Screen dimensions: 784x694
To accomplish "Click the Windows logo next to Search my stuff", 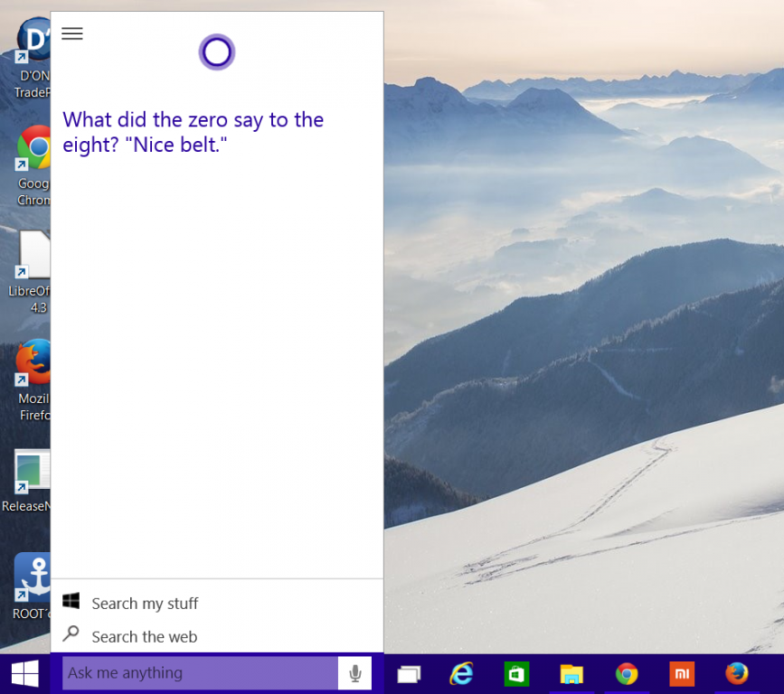I will pyautogui.click(x=71, y=603).
